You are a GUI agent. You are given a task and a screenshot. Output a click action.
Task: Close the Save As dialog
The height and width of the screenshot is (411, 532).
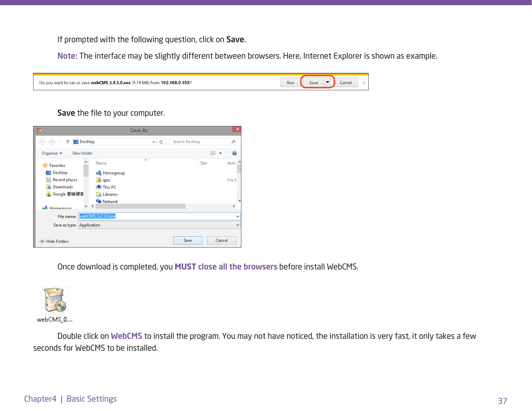[x=237, y=129]
